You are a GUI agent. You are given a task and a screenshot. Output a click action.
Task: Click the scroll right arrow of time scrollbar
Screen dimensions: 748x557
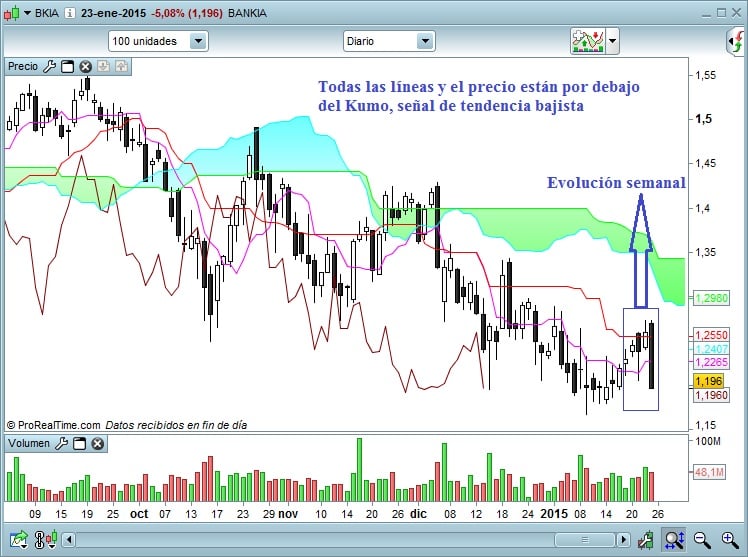point(623,540)
